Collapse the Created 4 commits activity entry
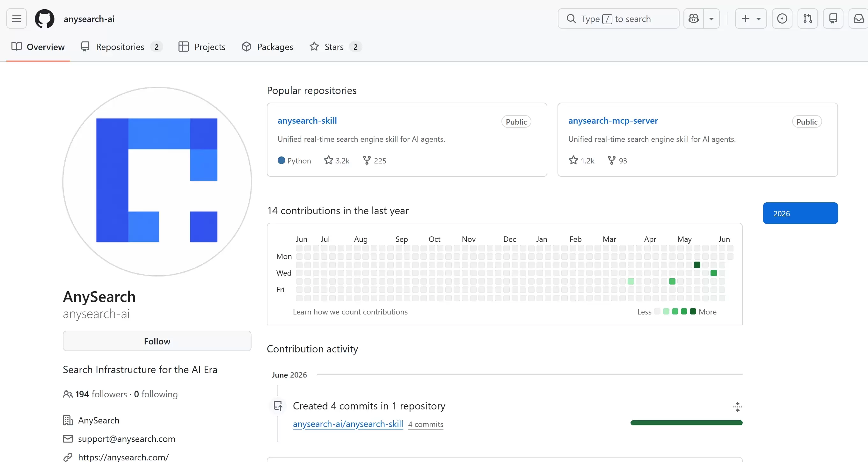The height and width of the screenshot is (462, 868). (x=737, y=407)
